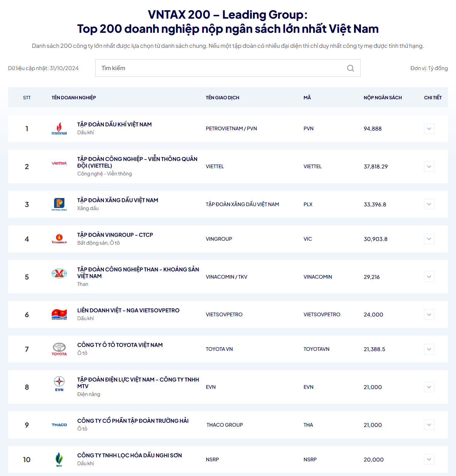The height and width of the screenshot is (476, 456).
Task: Expand details for the VIETTEL row
Action: (x=429, y=166)
